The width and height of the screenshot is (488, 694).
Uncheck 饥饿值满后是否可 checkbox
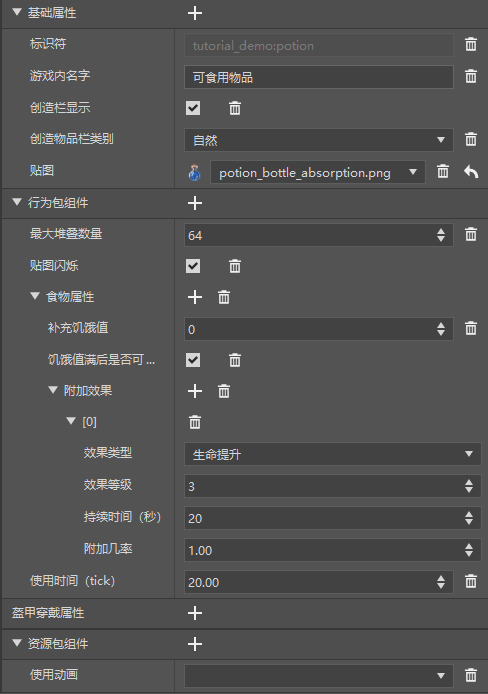pyautogui.click(x=193, y=360)
